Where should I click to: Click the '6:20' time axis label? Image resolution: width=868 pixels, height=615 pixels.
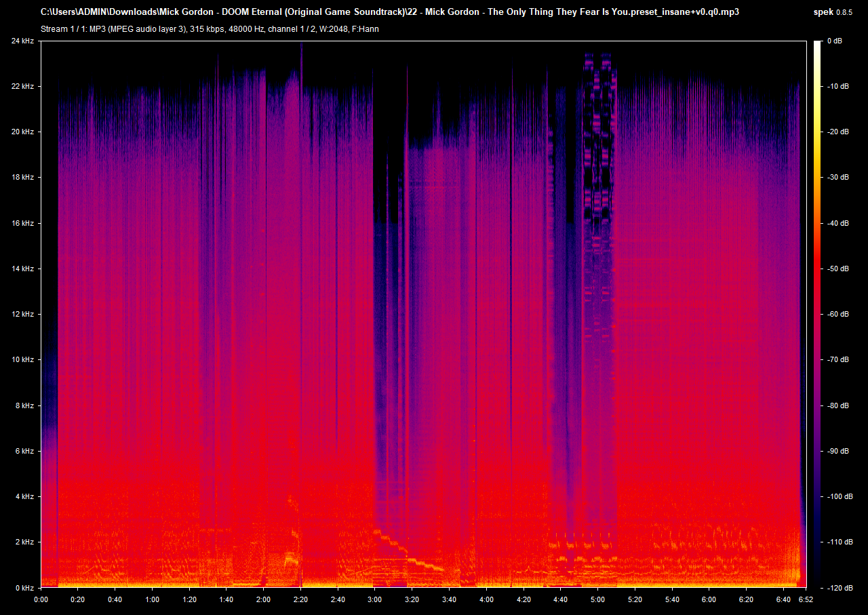[746, 600]
